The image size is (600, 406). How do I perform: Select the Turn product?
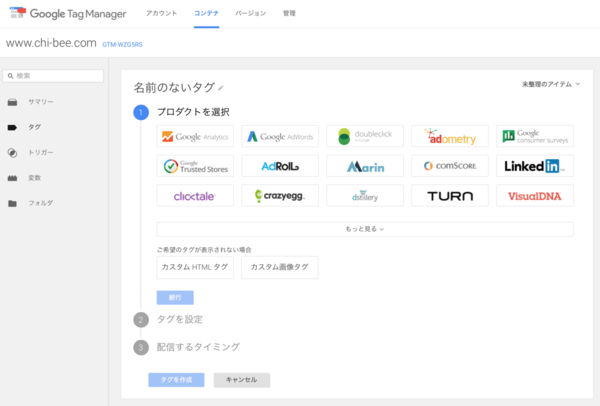pos(450,196)
